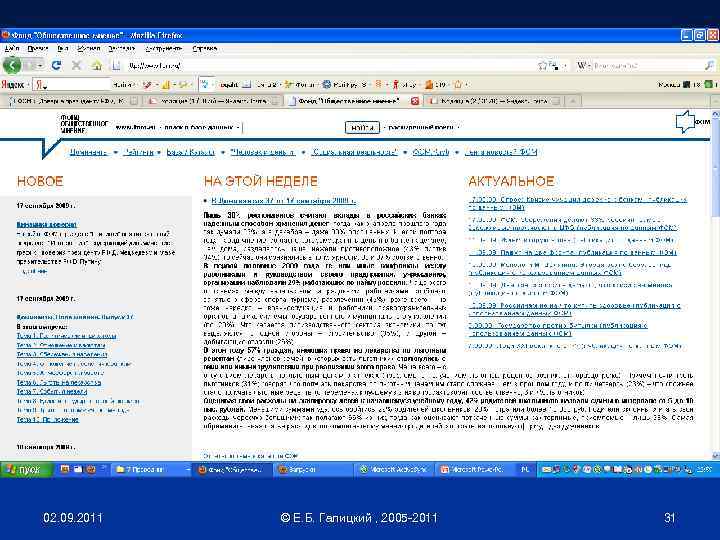Go to the browser Home page

pos(96,65)
